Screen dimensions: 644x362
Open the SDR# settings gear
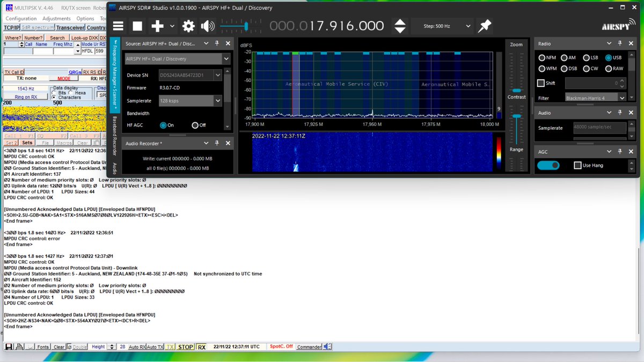pos(188,26)
